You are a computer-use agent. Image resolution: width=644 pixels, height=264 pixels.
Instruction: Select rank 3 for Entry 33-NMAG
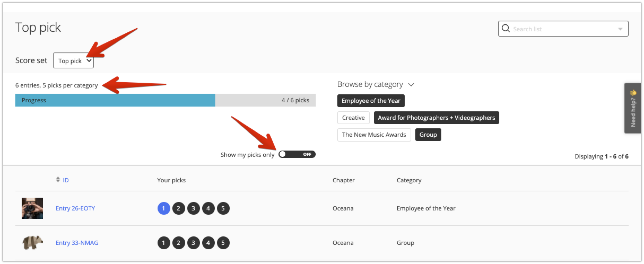pos(193,243)
